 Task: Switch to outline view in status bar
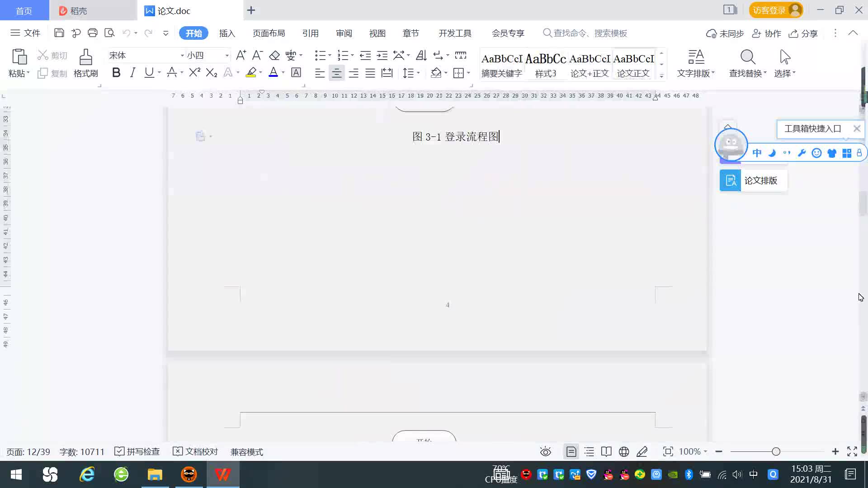(x=589, y=451)
